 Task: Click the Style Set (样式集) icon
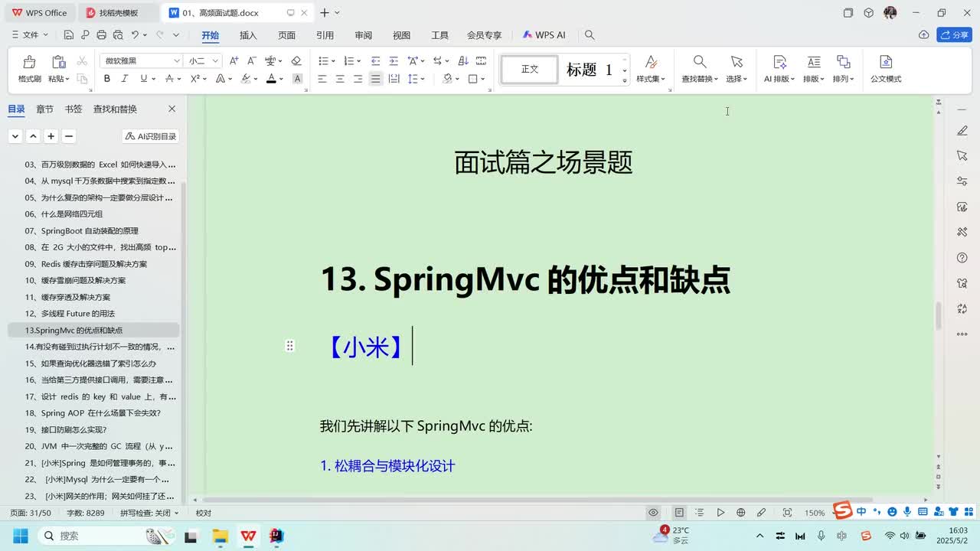tap(651, 62)
